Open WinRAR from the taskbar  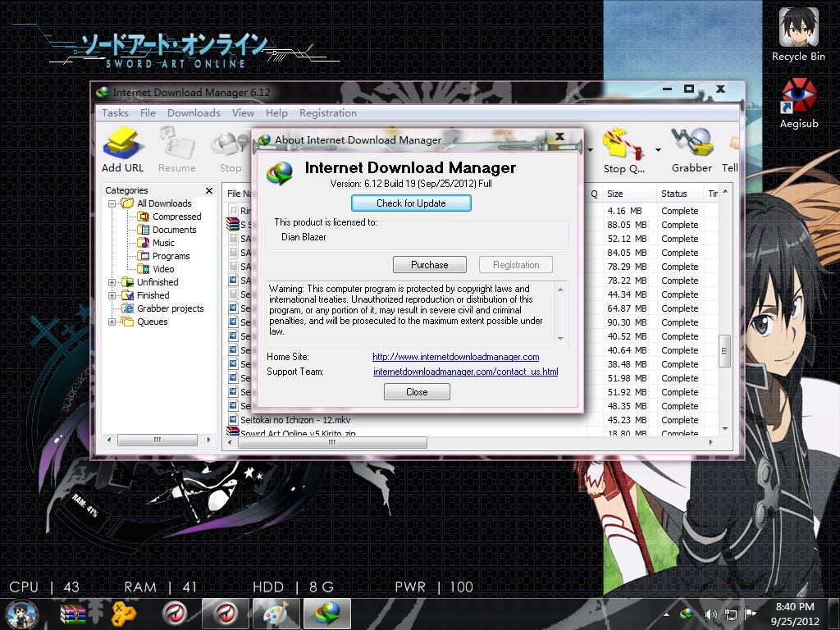point(73,614)
